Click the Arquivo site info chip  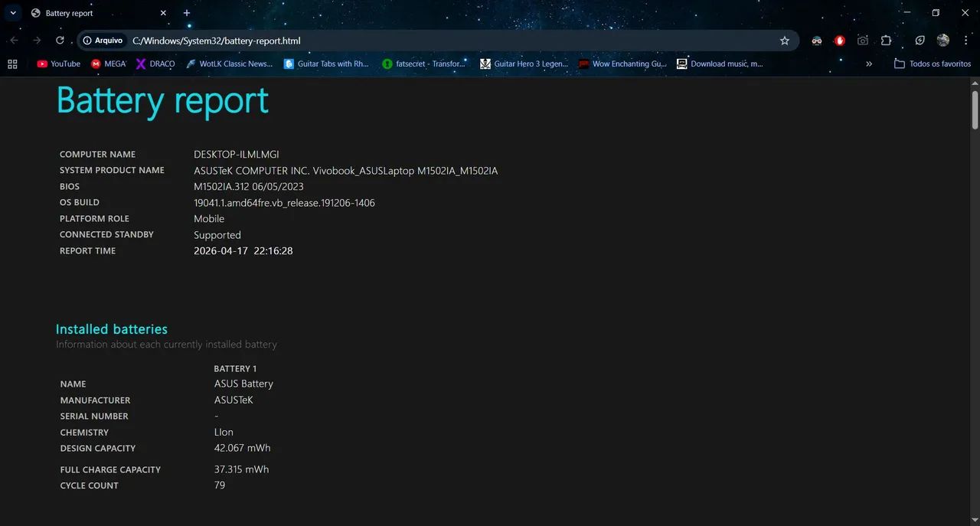coord(103,41)
